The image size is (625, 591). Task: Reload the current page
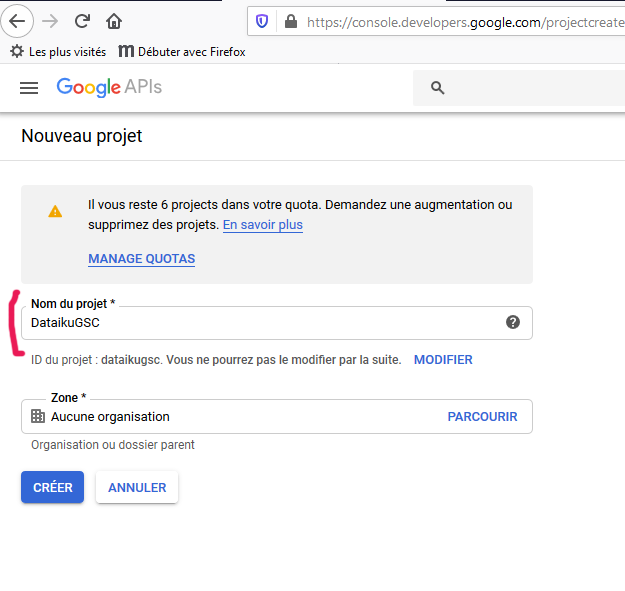point(83,21)
